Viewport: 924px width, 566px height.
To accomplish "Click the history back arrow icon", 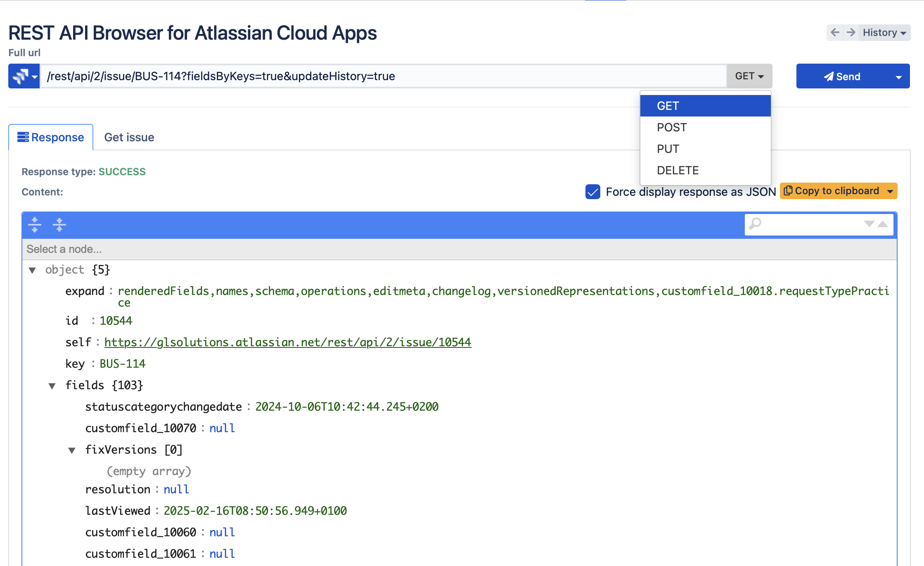I will (x=835, y=33).
